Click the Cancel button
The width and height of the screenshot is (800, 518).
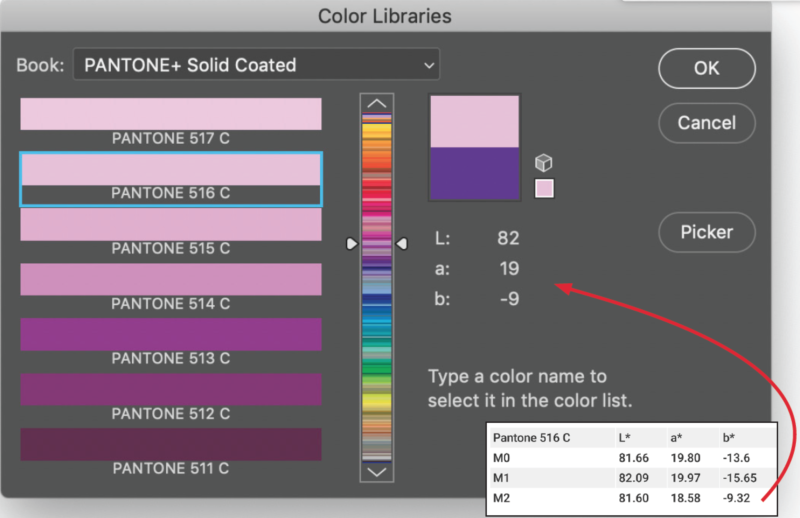[x=706, y=123]
